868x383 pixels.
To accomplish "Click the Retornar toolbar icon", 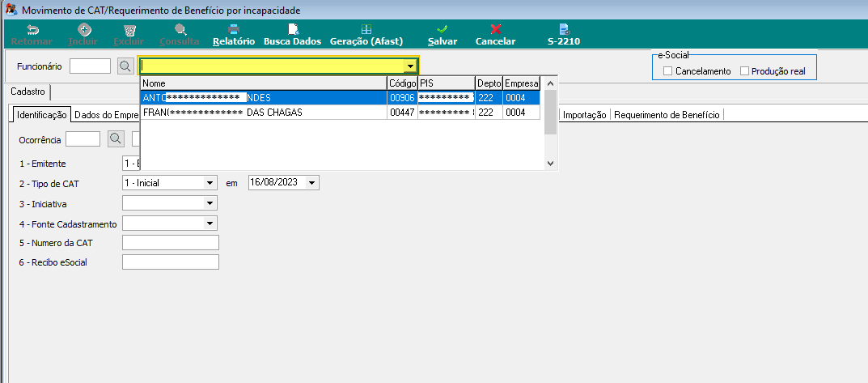I will point(33,30).
